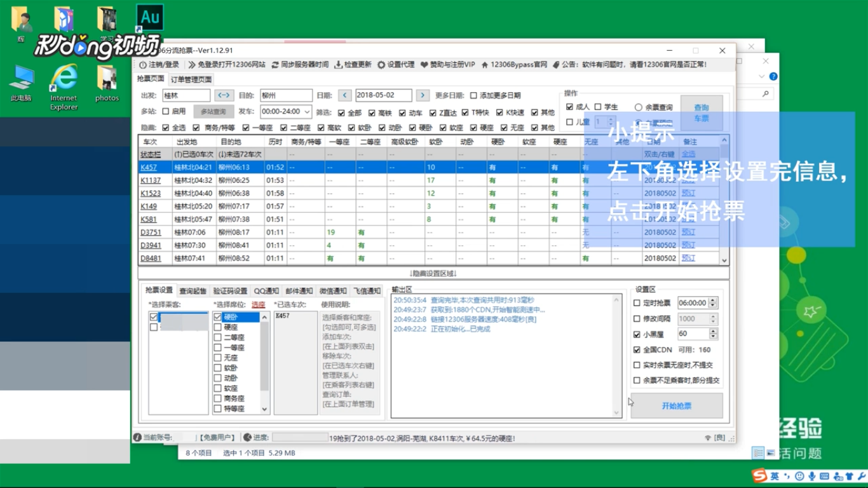
Task: Click 开始抢票 button
Action: pyautogui.click(x=677, y=405)
